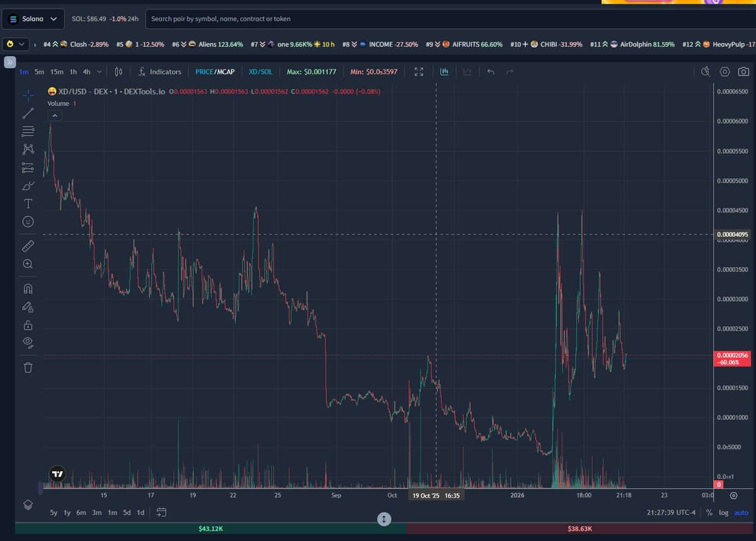Toggle the highlighted trades chart icon
This screenshot has height=541, width=756.
pyautogui.click(x=444, y=72)
